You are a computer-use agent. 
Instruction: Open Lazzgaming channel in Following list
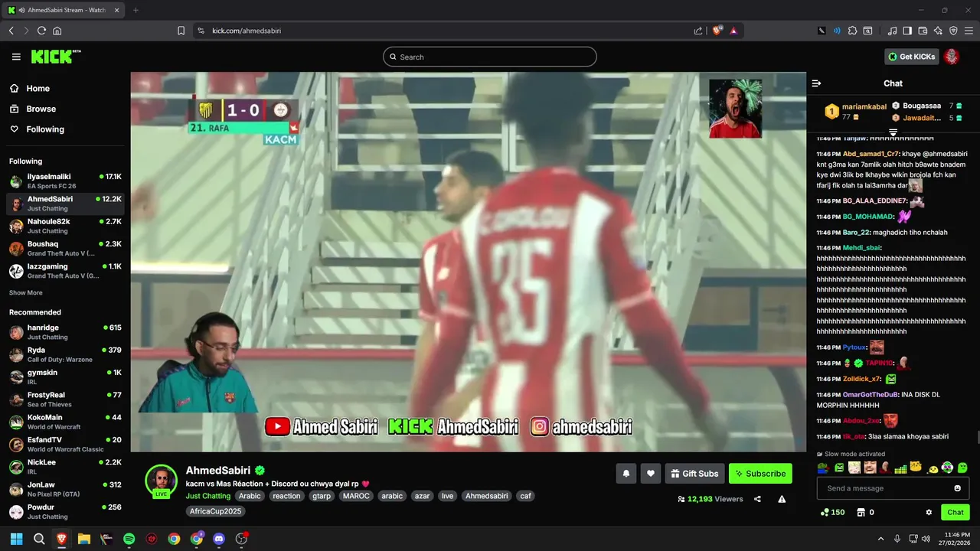tap(65, 271)
